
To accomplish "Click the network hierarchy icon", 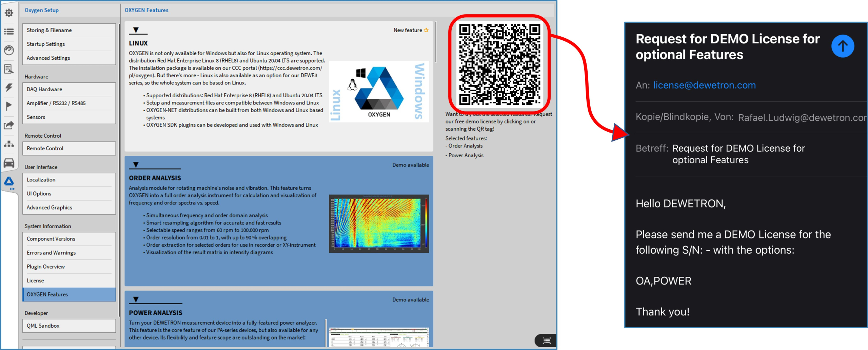I will pos(9,144).
